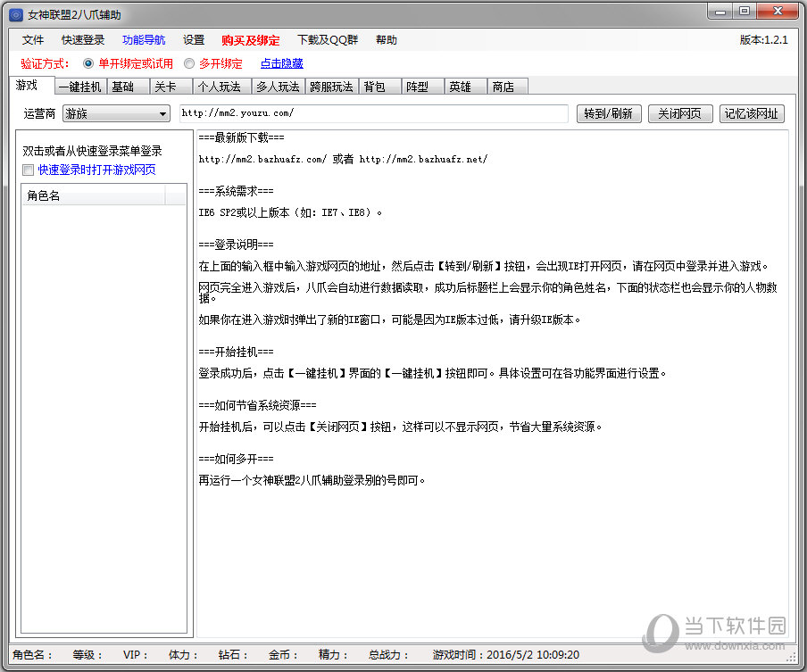Click the 点击隐藏 link

point(281,63)
